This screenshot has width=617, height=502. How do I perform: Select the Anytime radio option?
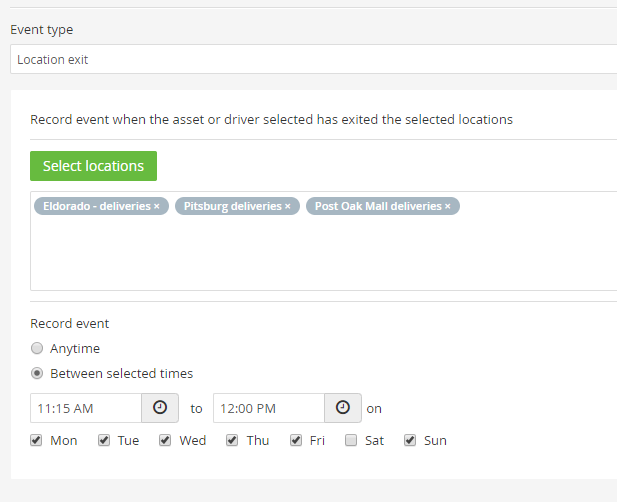37,348
